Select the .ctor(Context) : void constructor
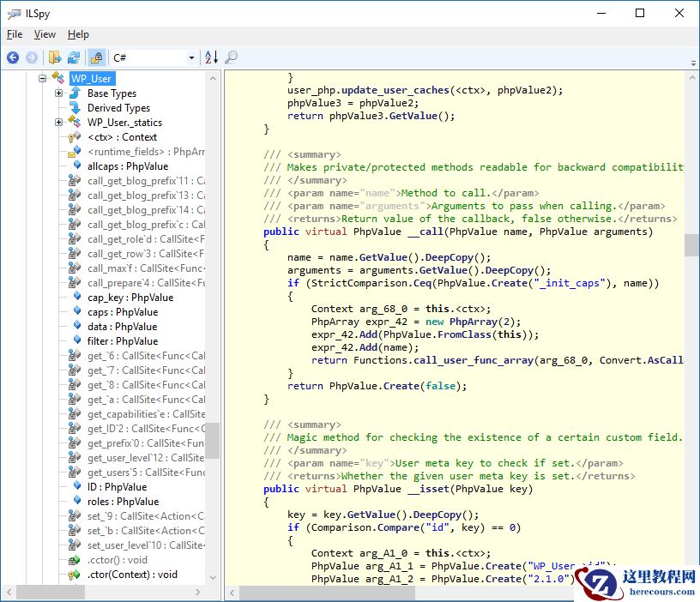Viewport: 700px width, 602px height. click(x=132, y=575)
